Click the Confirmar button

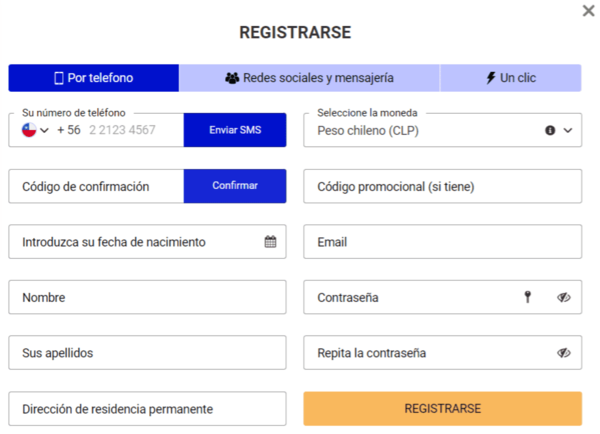point(235,186)
